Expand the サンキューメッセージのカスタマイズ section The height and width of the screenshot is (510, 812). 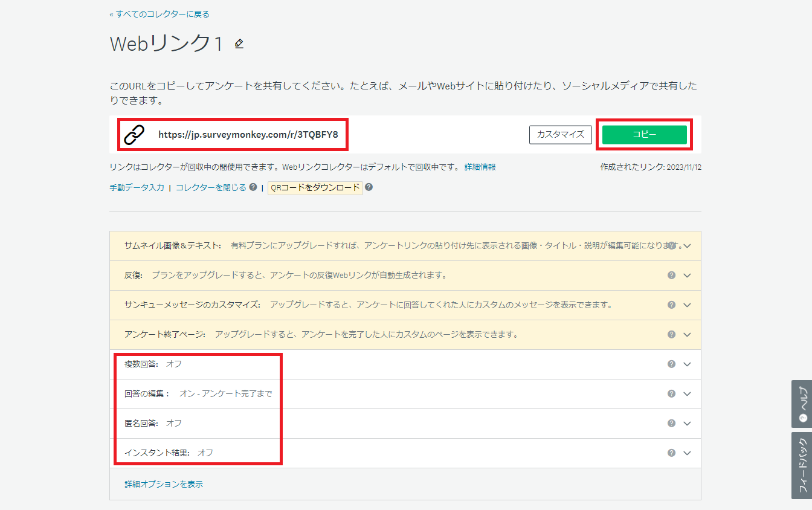(x=687, y=305)
